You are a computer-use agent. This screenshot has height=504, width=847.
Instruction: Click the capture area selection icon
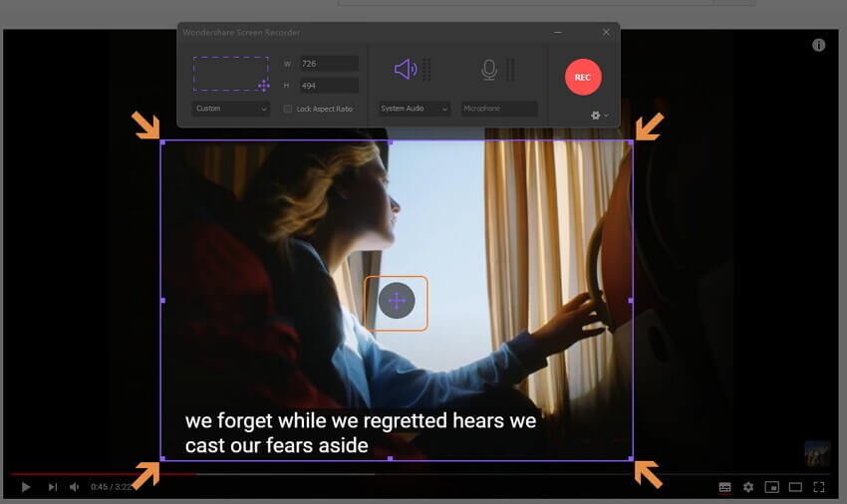[x=231, y=74]
